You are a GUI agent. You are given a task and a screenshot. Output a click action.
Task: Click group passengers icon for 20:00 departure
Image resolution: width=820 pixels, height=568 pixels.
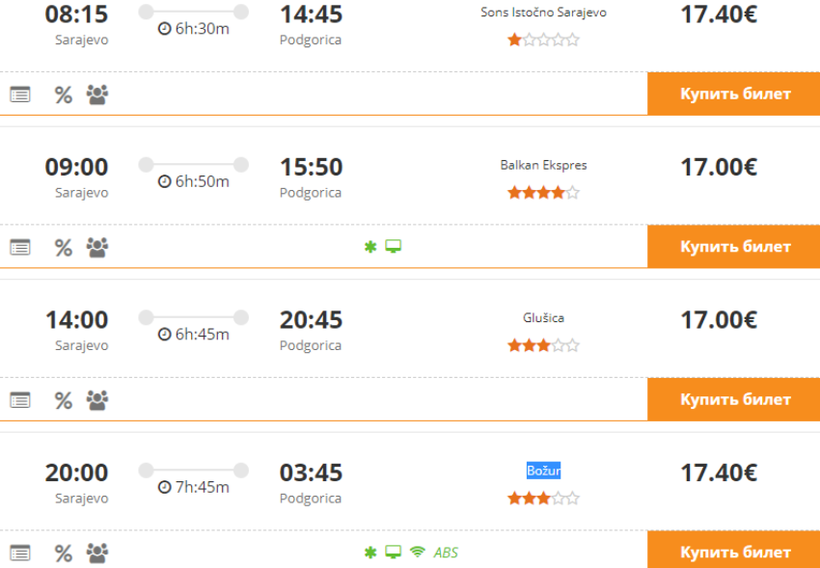click(97, 552)
